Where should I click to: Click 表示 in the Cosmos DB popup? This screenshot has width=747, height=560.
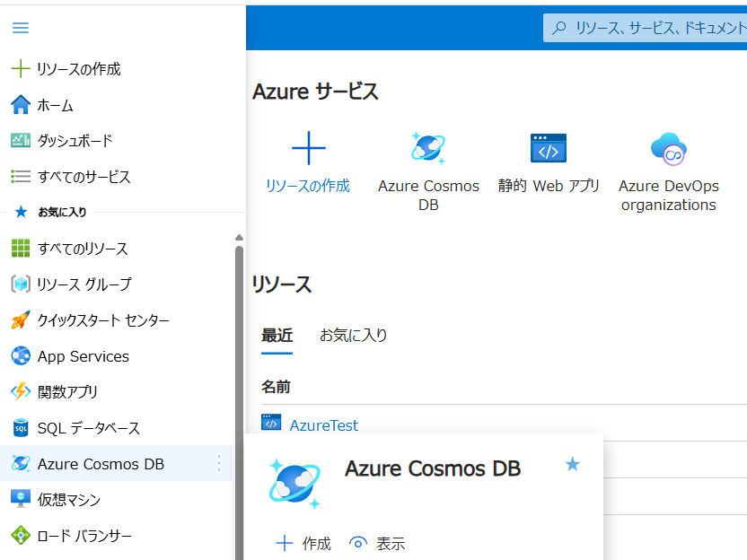377,543
